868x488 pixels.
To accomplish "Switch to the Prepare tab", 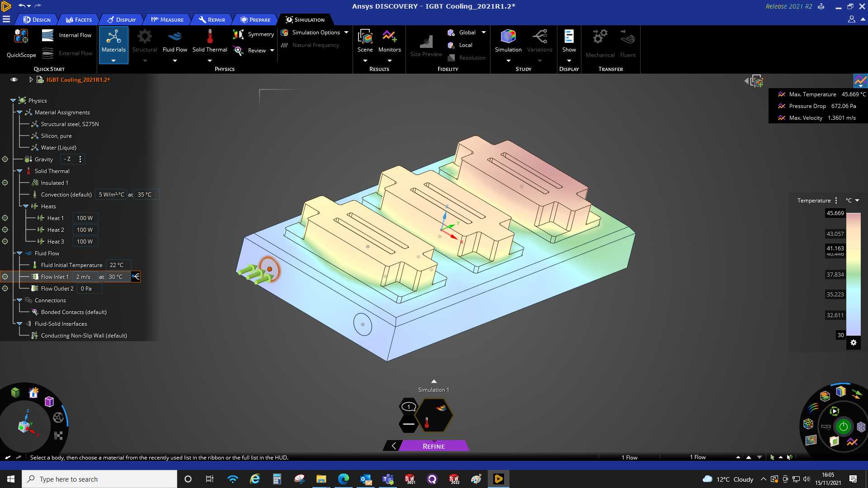I will (x=255, y=19).
